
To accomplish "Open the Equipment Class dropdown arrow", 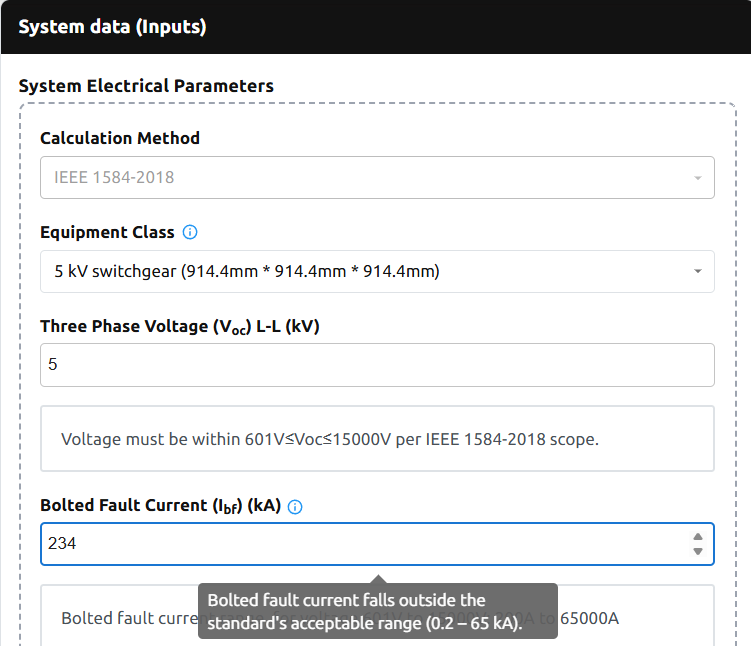I will pos(696,271).
